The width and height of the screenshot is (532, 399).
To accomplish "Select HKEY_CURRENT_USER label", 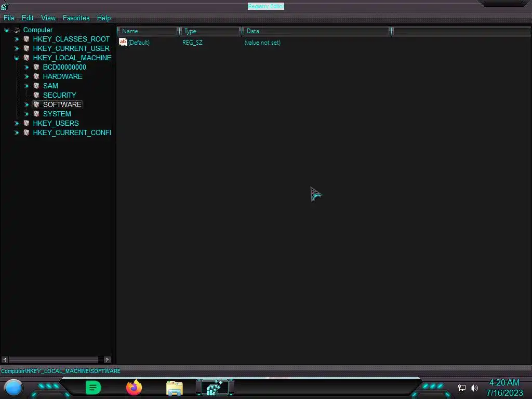I will coord(71,48).
